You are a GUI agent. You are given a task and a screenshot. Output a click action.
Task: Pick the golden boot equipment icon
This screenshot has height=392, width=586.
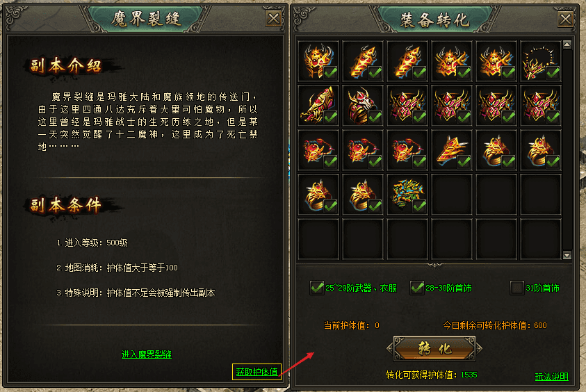(x=452, y=150)
